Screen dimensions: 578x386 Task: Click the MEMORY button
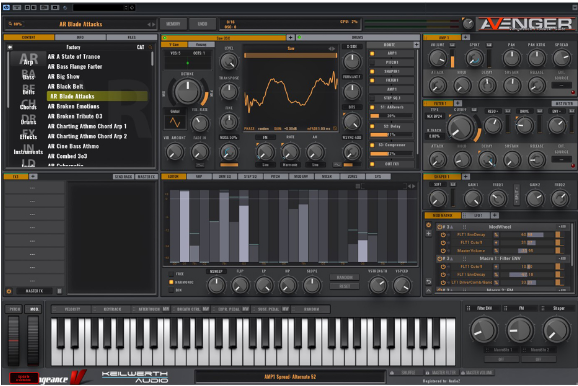[173, 24]
